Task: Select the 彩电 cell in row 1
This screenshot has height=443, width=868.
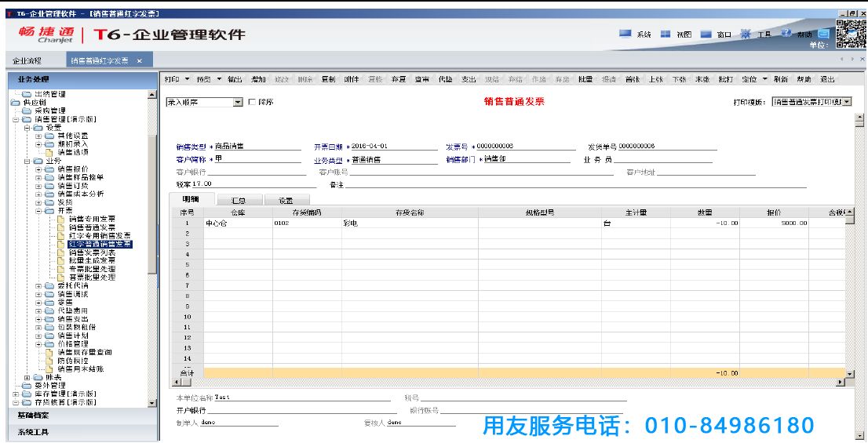Action: 410,223
